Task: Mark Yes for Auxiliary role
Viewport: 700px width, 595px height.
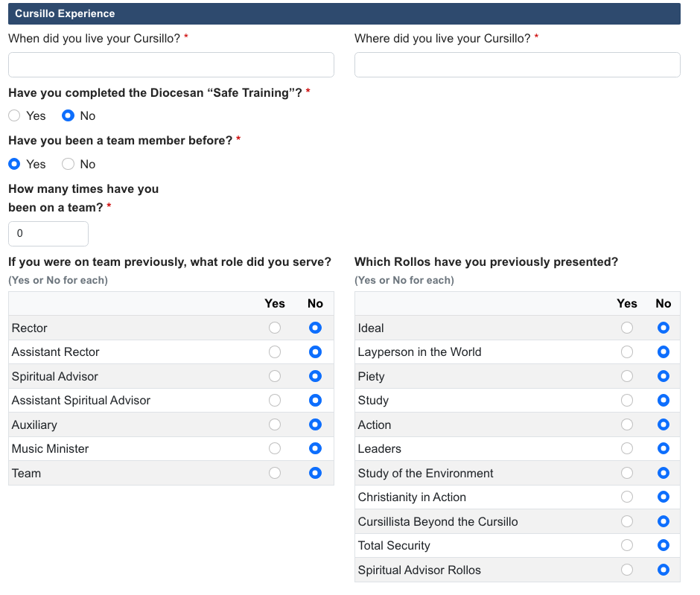Action: point(275,424)
